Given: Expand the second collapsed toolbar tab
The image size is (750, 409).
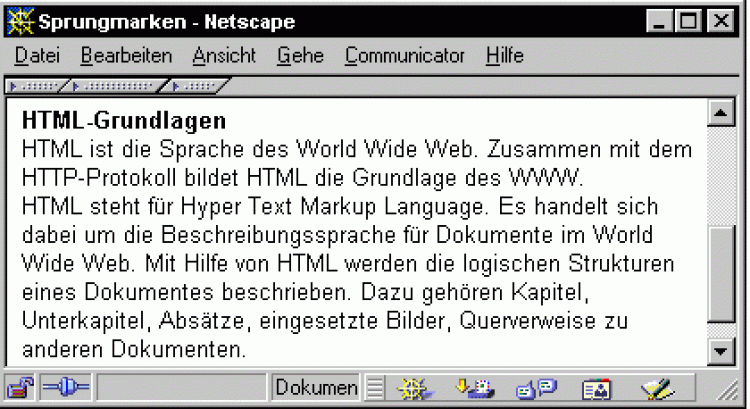Looking at the screenshot, I should (x=116, y=85).
